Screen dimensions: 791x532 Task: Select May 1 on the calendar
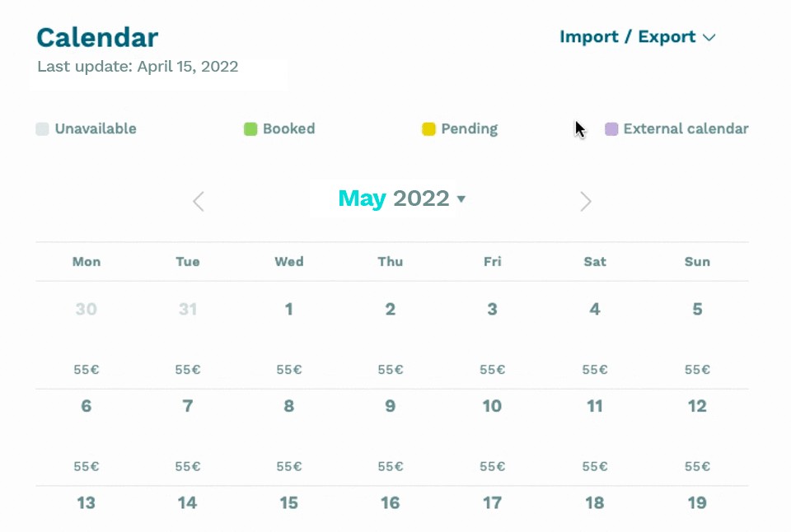point(289,310)
